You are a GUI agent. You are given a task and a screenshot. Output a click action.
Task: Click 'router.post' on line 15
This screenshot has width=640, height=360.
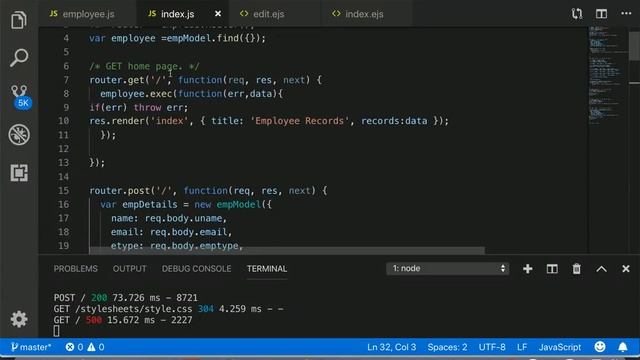pyautogui.click(x=120, y=191)
